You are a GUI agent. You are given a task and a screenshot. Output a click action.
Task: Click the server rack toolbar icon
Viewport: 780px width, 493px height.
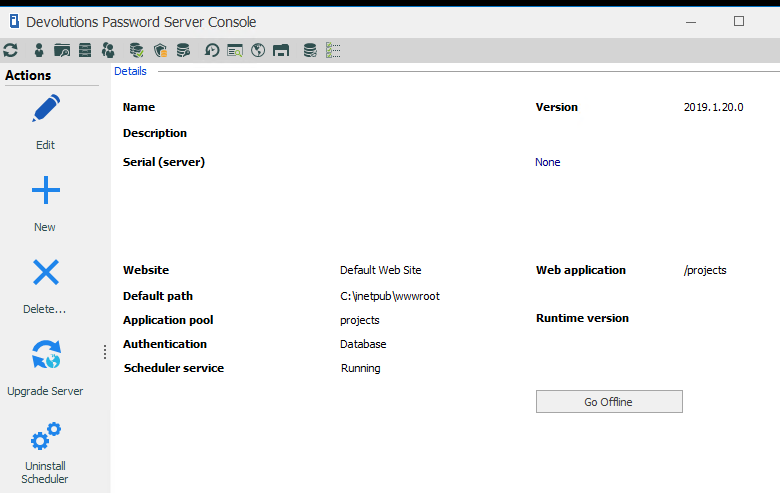pos(85,50)
